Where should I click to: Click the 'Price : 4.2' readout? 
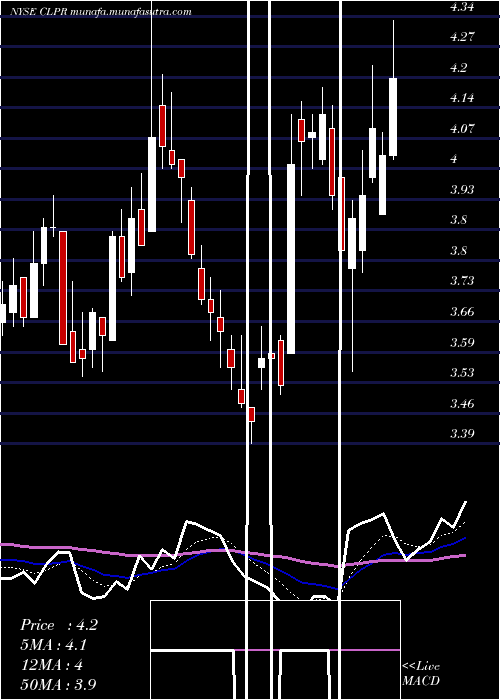(x=59, y=625)
